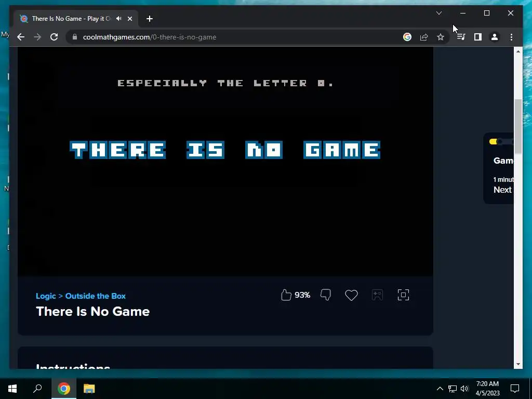Open network status tray icon
The width and height of the screenshot is (532, 399).
(x=453, y=389)
